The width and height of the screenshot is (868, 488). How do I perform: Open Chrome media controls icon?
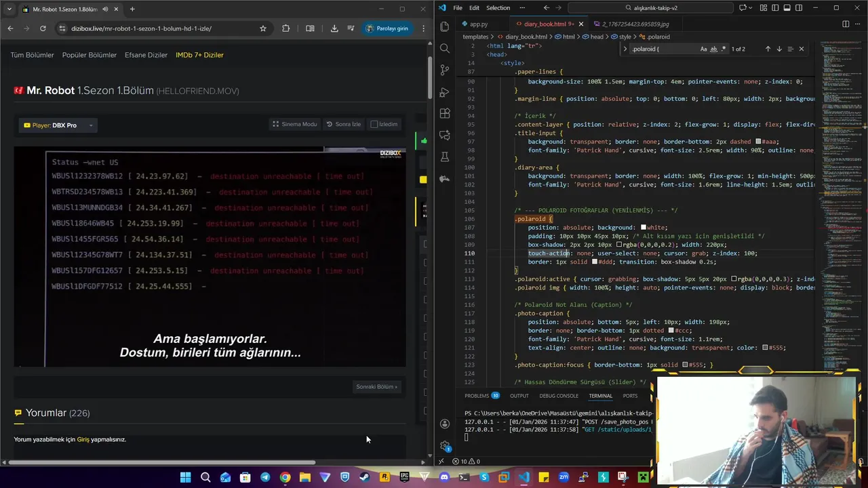[351, 28]
